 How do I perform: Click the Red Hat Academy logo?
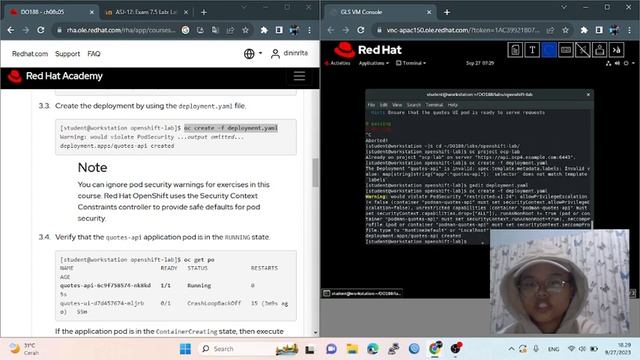(56, 76)
